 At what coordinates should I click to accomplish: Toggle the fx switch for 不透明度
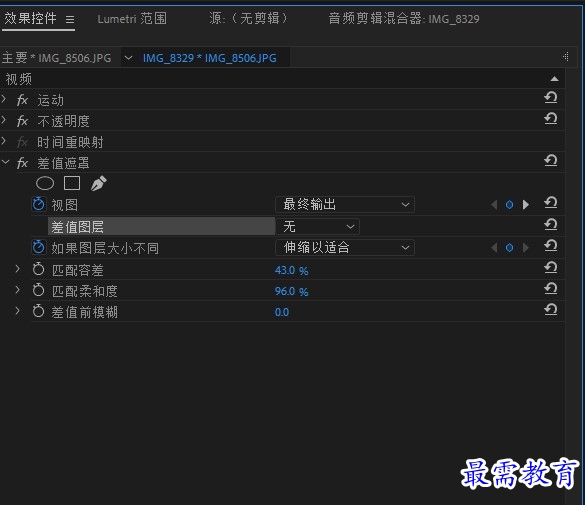[22, 121]
